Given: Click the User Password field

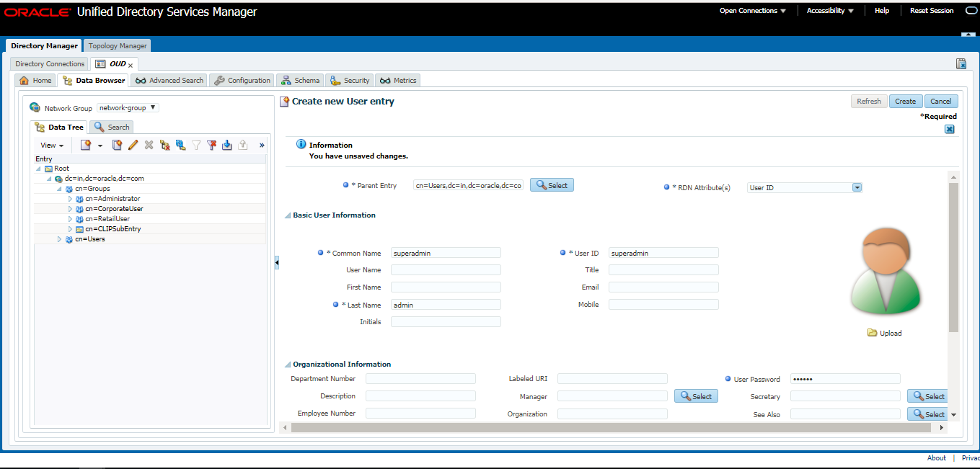Looking at the screenshot, I should click(x=845, y=379).
